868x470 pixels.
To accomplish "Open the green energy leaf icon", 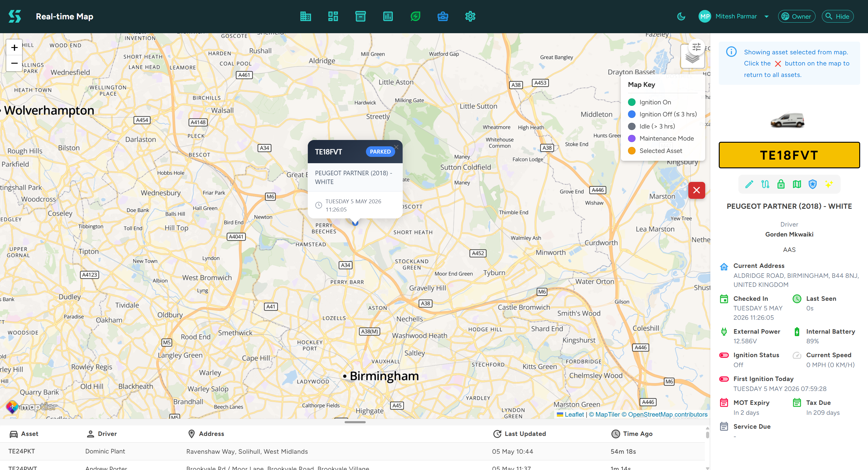I will pos(415,16).
